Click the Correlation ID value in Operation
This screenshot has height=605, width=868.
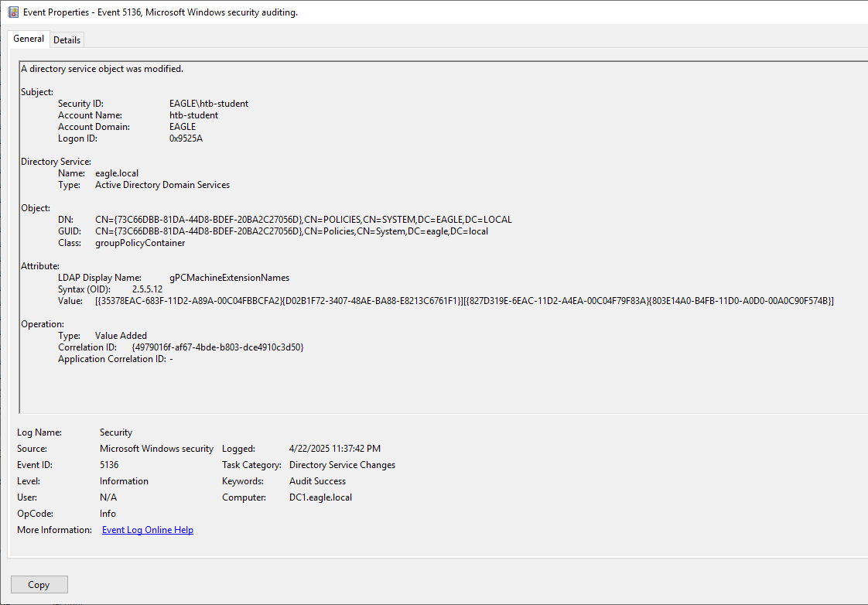217,347
